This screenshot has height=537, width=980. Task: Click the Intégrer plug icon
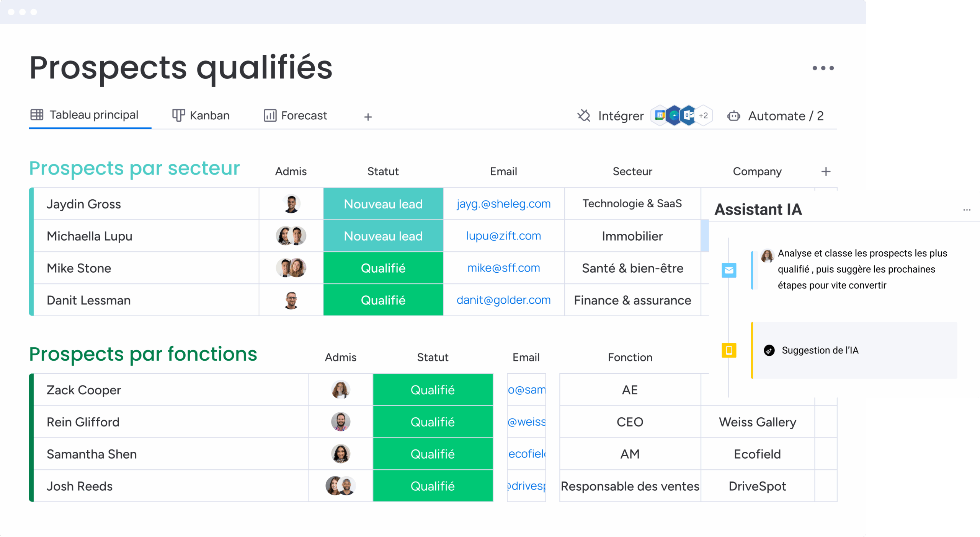point(584,116)
